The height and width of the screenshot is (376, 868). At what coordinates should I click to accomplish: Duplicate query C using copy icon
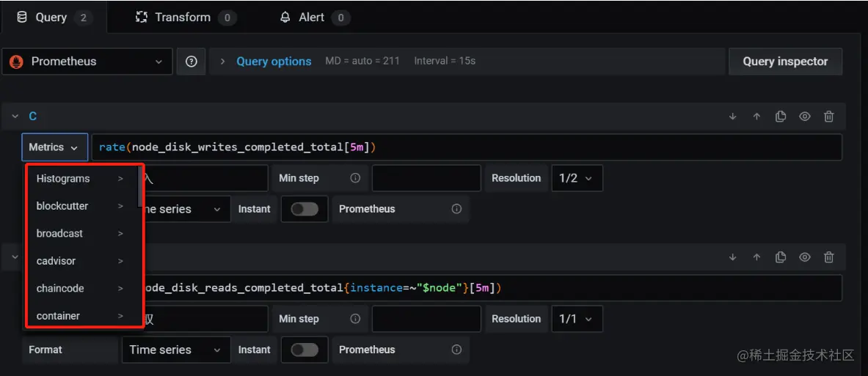(781, 117)
